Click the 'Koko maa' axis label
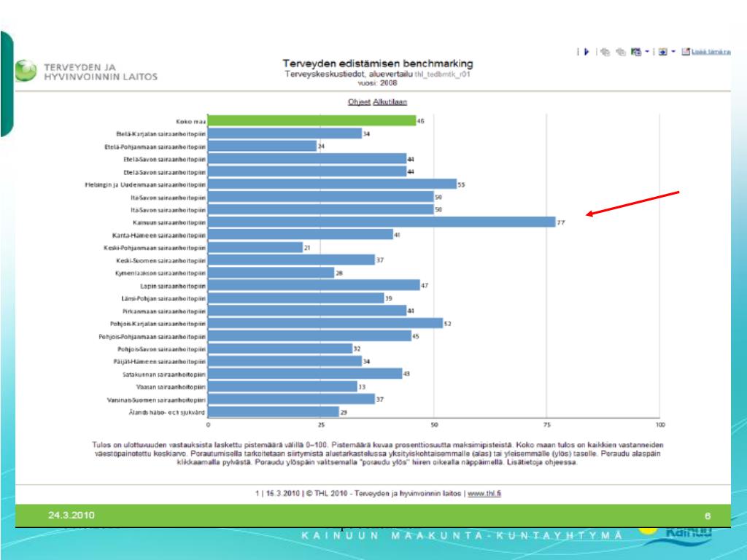747x560 pixels. tap(190, 122)
